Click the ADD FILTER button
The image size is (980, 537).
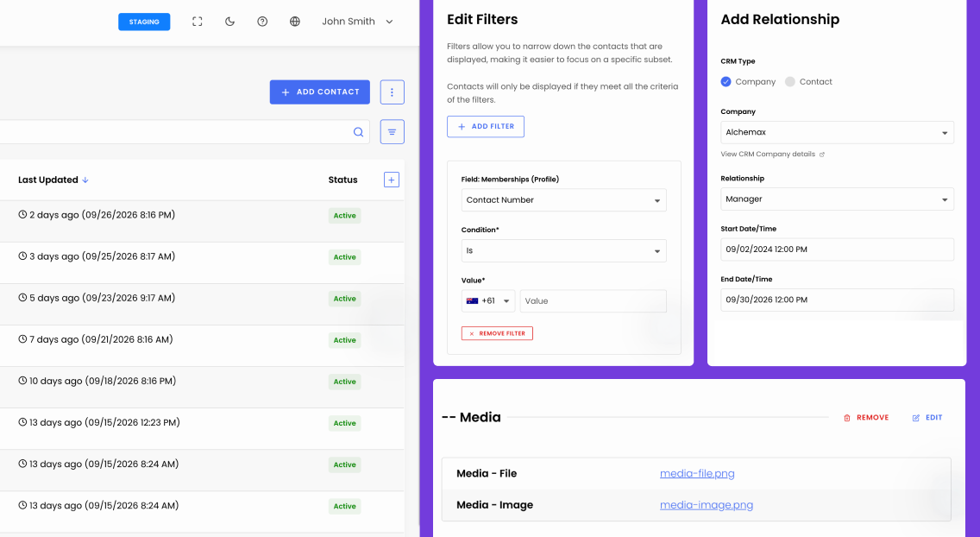pos(486,126)
